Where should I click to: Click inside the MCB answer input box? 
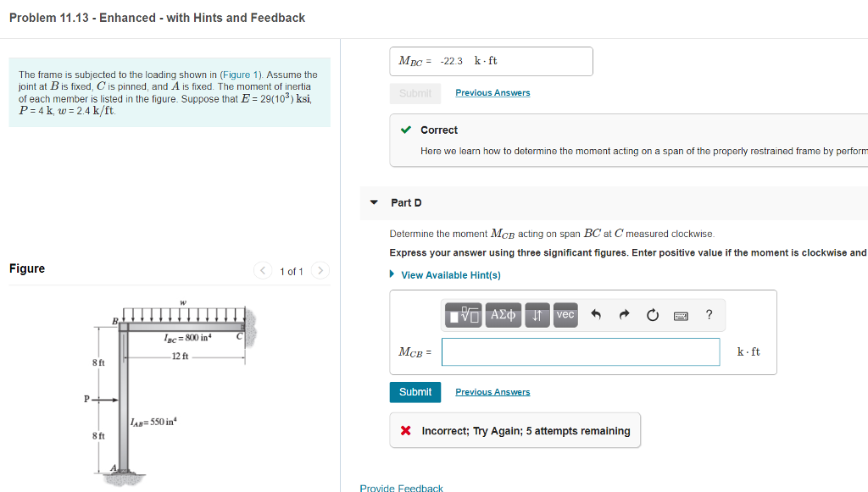click(x=580, y=351)
